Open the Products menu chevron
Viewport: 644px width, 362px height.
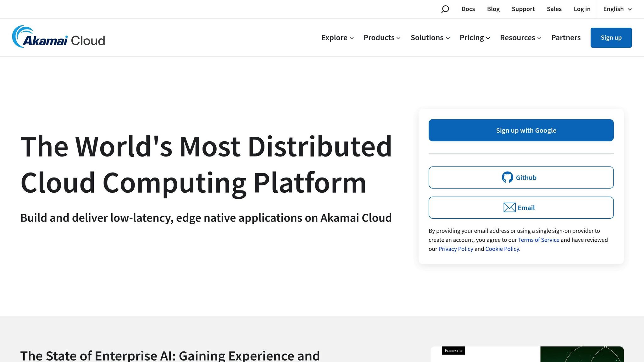[399, 38]
